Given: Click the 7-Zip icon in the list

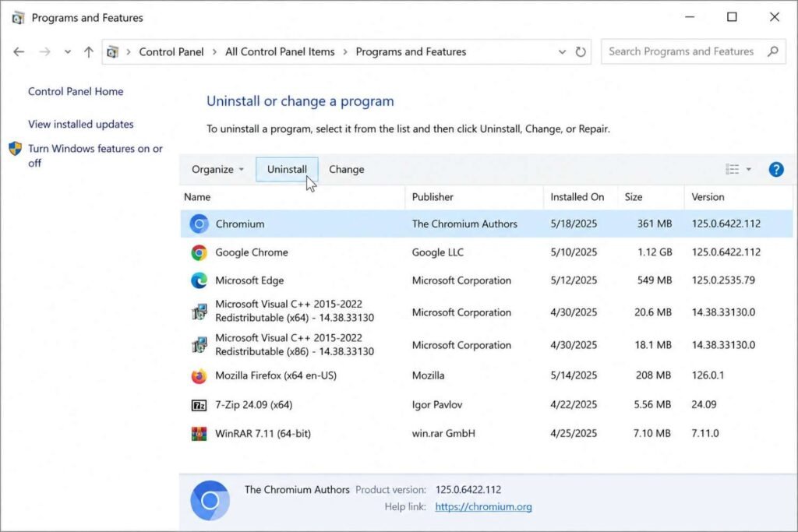Looking at the screenshot, I should (x=199, y=405).
